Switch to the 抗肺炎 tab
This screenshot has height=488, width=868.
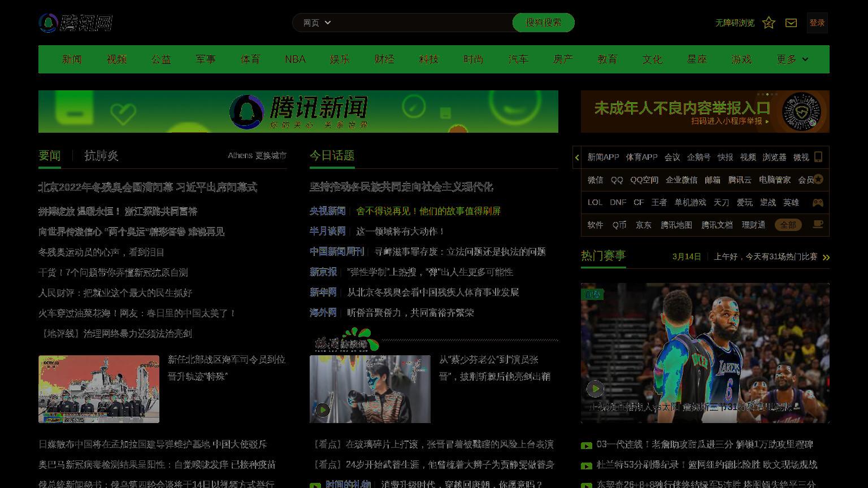click(x=101, y=156)
